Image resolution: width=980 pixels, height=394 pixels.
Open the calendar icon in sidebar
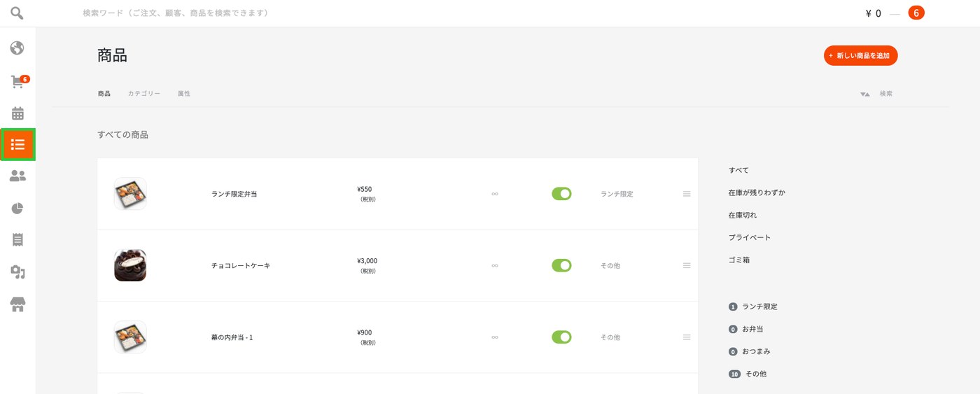(17, 113)
